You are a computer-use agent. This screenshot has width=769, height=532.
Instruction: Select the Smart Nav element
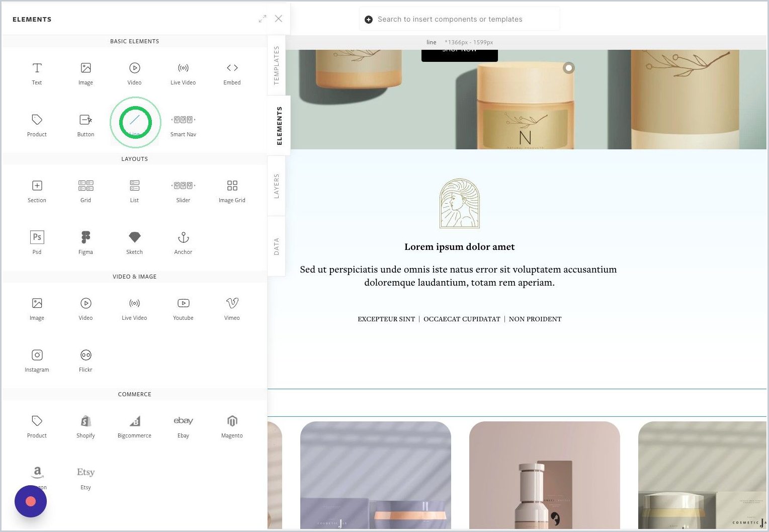pyautogui.click(x=183, y=125)
